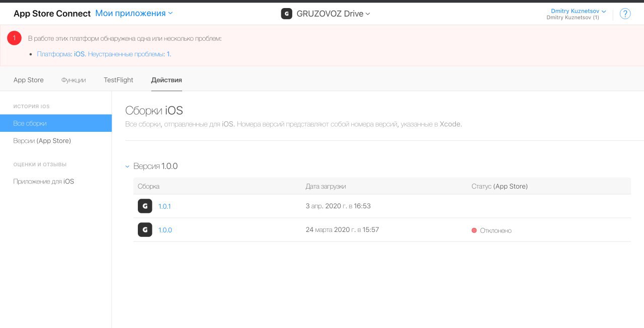Screen dimensions: 644x328
Task: Collapse the Версия 1.0.0 section
Action: [127, 167]
